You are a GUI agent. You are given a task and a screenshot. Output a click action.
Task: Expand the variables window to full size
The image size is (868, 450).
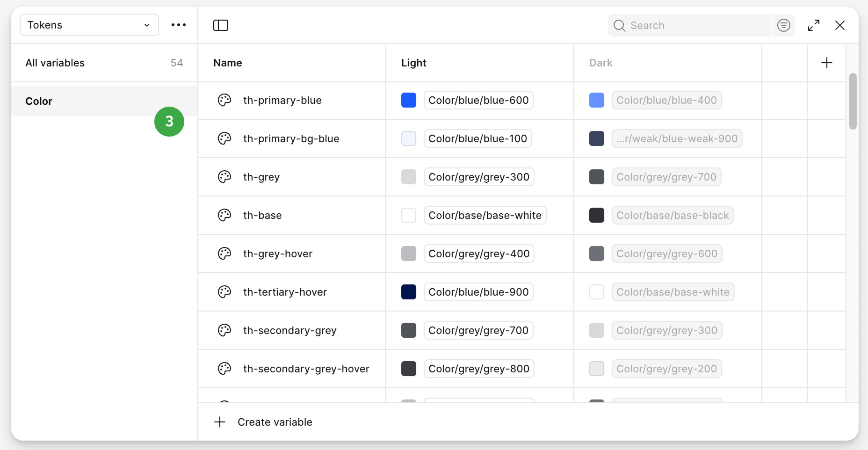[x=813, y=25]
